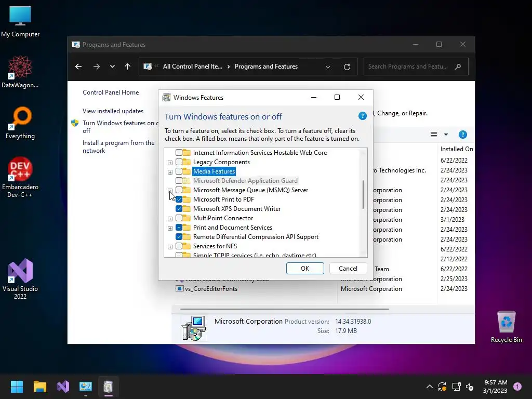
Task: Open help in Programs and Features toolbar
Action: pyautogui.click(x=463, y=135)
